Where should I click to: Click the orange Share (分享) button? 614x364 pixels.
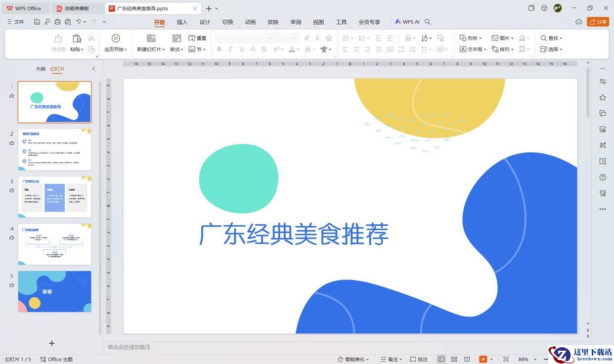598,22
